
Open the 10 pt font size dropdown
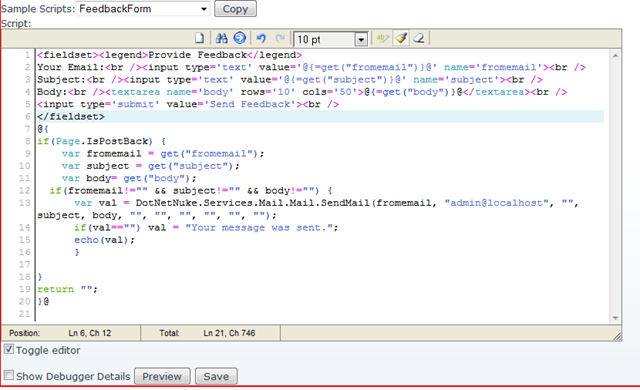pos(361,40)
